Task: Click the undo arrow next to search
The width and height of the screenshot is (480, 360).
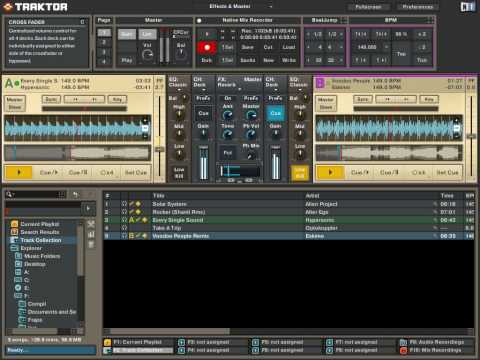Action: pyautogui.click(x=76, y=194)
